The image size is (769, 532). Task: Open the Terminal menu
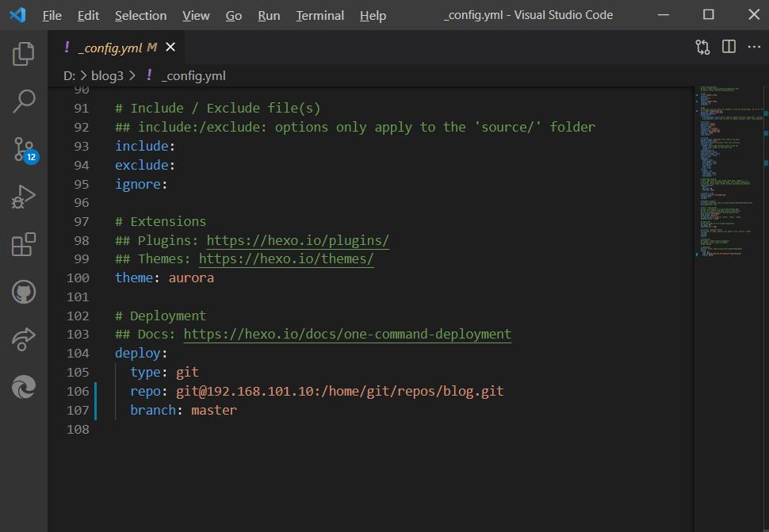[319, 16]
